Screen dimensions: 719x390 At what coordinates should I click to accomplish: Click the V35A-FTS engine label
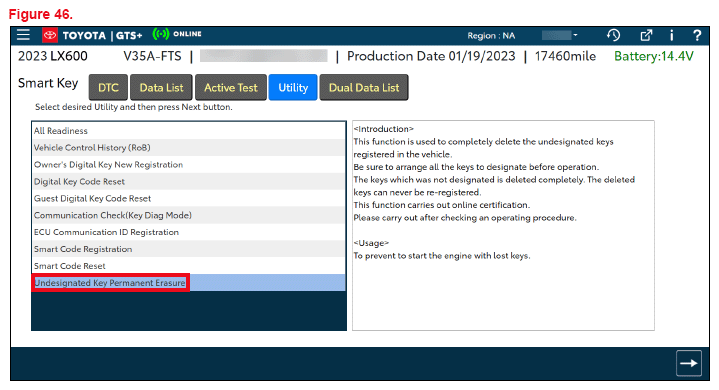click(x=152, y=56)
